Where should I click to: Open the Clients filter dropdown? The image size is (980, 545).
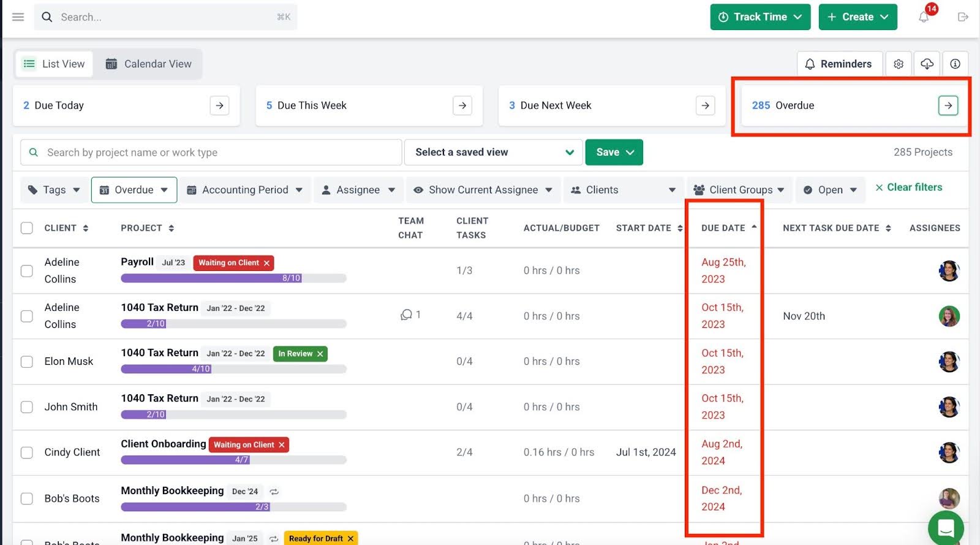pos(624,190)
